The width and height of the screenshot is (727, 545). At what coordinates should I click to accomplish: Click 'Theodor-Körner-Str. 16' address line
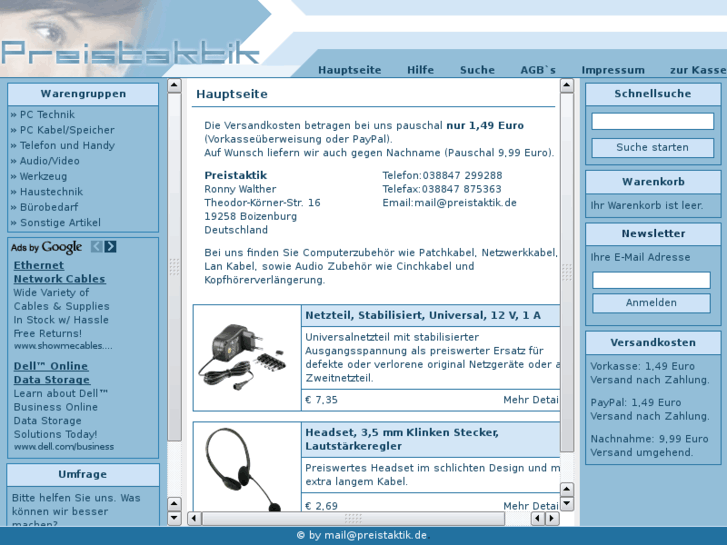point(262,203)
